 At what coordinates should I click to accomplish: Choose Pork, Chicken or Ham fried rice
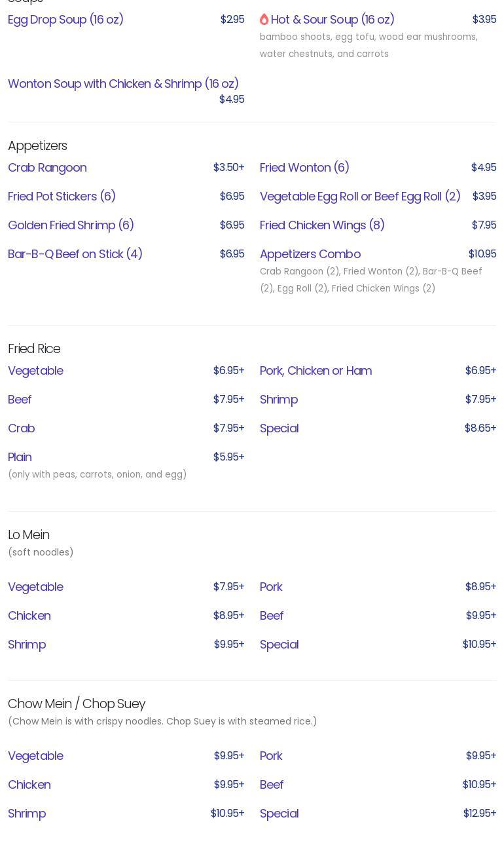315,371
